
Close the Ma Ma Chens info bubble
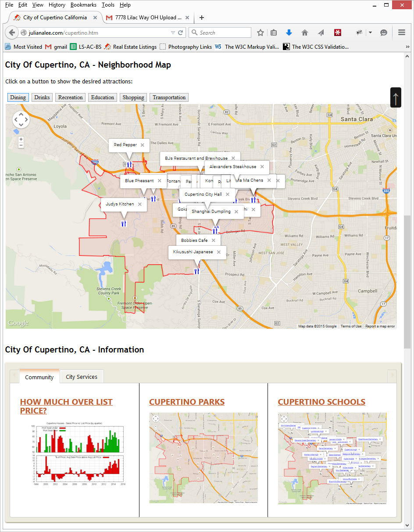click(x=269, y=180)
